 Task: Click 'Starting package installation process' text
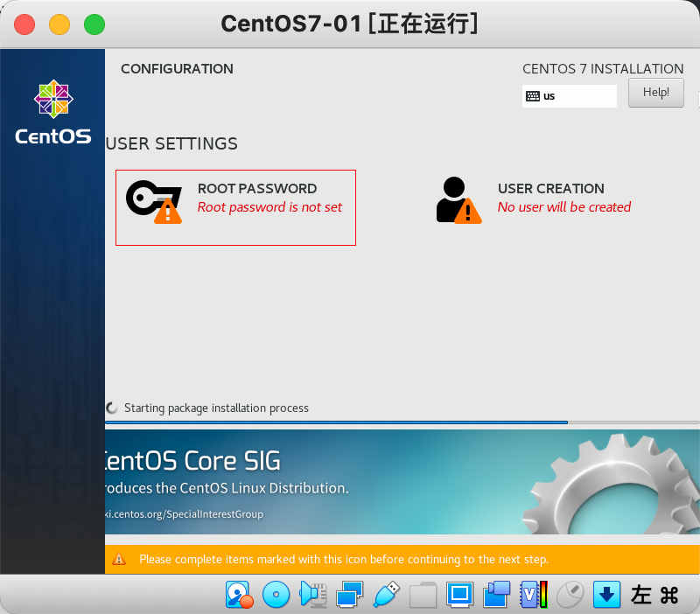click(x=216, y=408)
